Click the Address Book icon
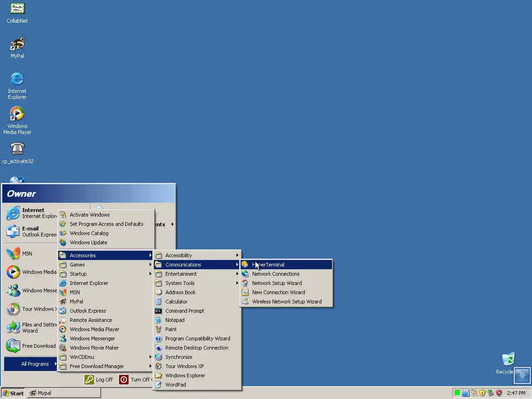Screen dimensions: 532x399 tap(158, 292)
